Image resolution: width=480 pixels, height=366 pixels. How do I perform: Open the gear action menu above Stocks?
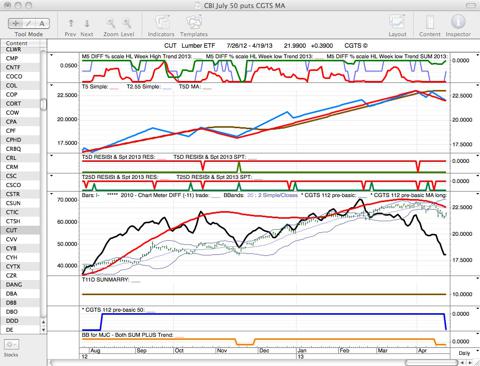pos(12,344)
